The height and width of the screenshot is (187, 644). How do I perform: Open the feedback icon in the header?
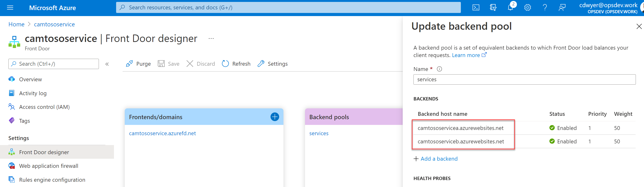[x=562, y=8]
